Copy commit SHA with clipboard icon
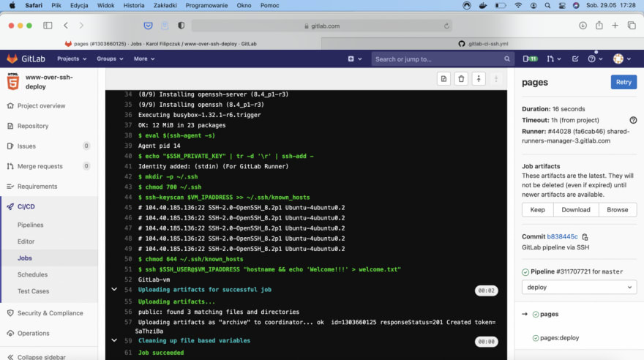This screenshot has width=644, height=360. pyautogui.click(x=585, y=237)
